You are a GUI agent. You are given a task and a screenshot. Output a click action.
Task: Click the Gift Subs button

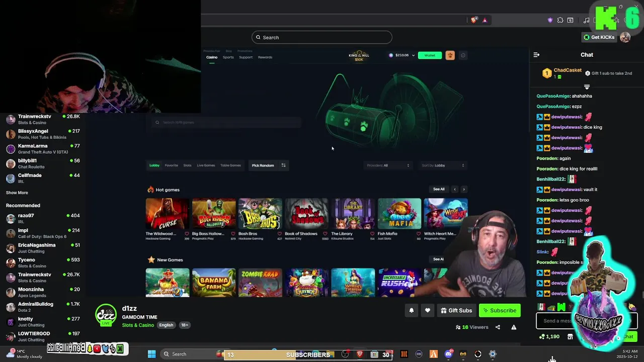456,311
